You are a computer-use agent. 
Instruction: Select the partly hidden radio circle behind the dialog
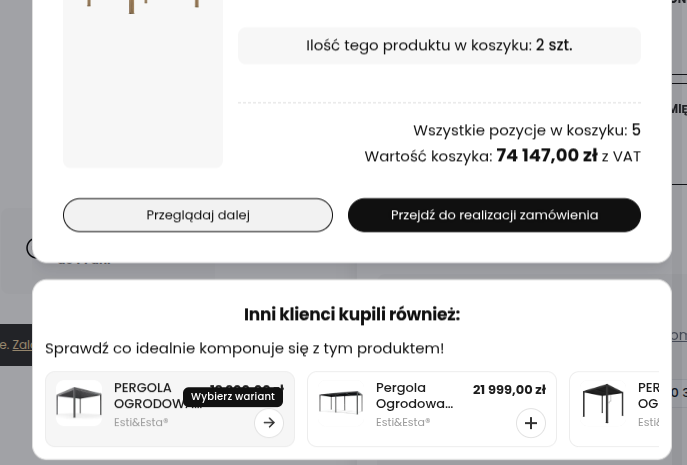[29, 248]
